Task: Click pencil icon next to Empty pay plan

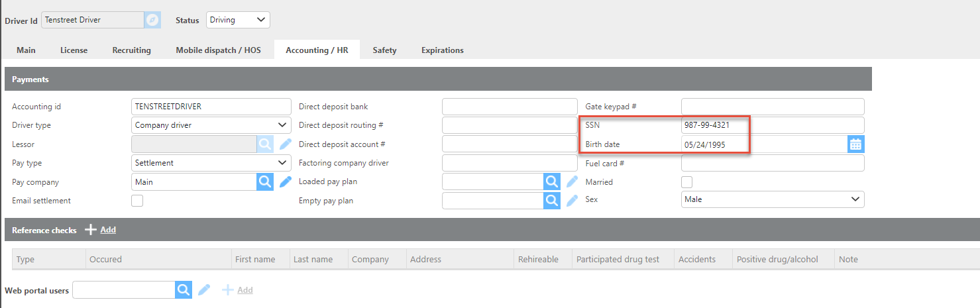Action: (572, 200)
